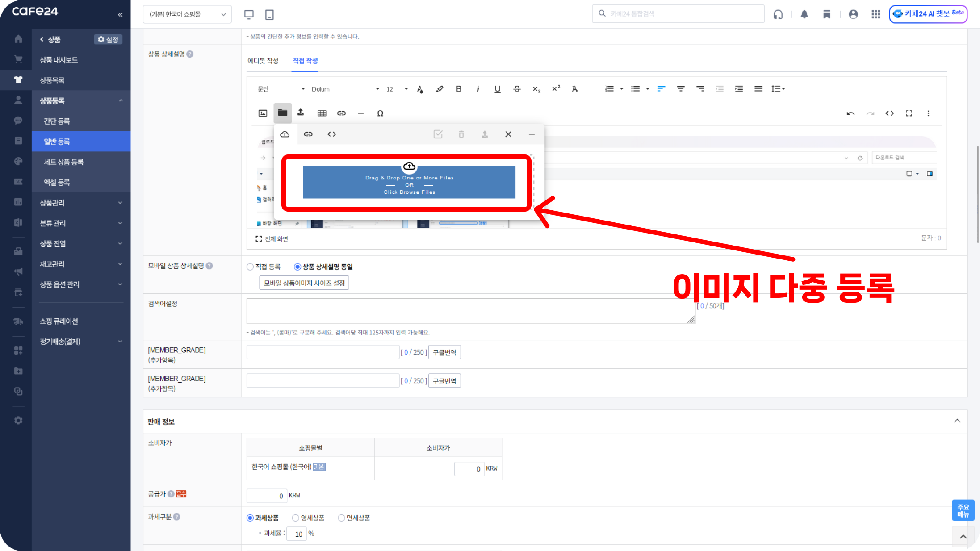
Task: Click the notification bell icon
Action: (x=804, y=14)
